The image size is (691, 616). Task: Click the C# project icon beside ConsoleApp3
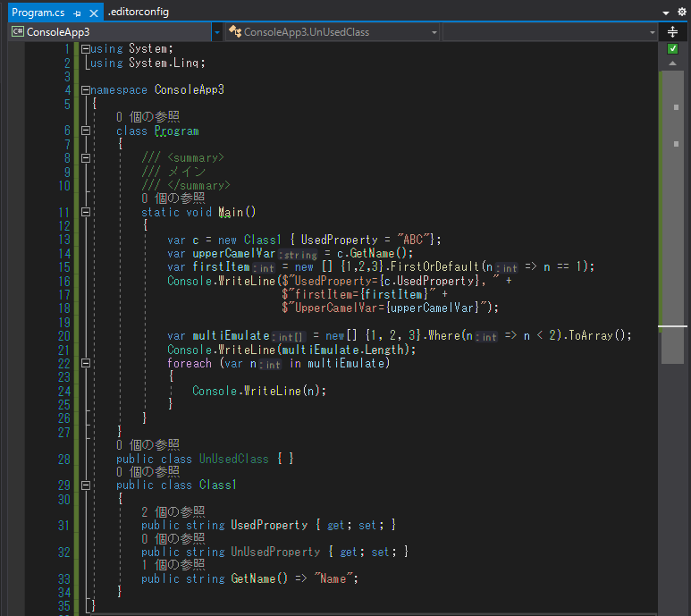[x=18, y=31]
